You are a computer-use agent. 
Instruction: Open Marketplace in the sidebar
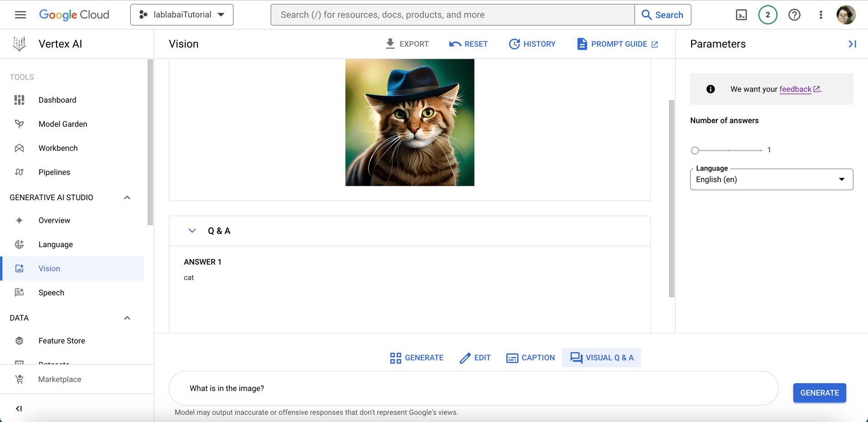(x=60, y=380)
